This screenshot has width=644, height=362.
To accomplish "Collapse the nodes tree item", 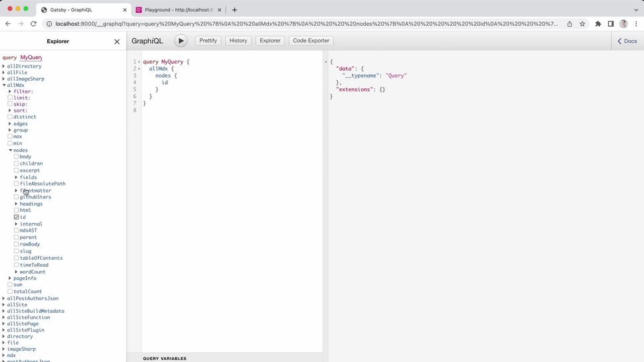I will tap(10, 151).
